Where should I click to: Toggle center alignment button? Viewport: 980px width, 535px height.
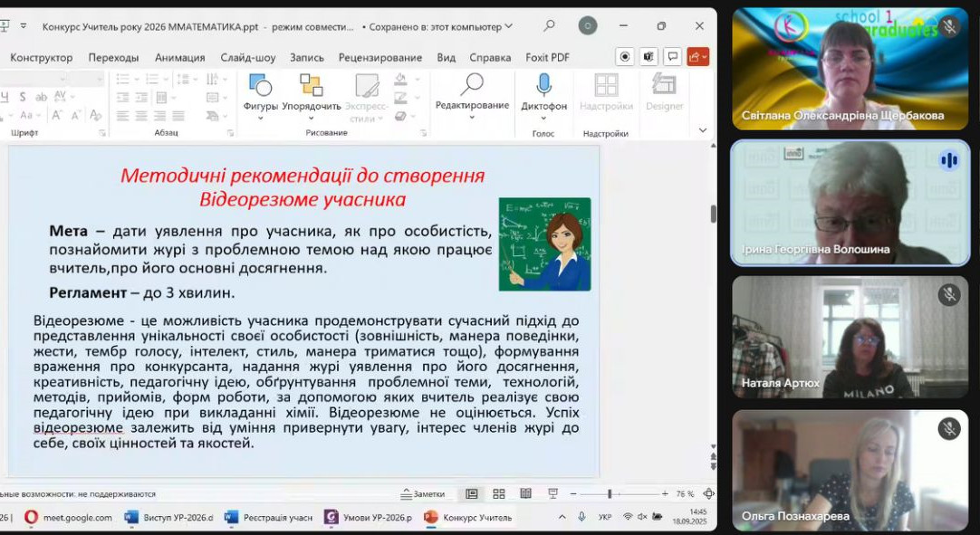click(142, 116)
